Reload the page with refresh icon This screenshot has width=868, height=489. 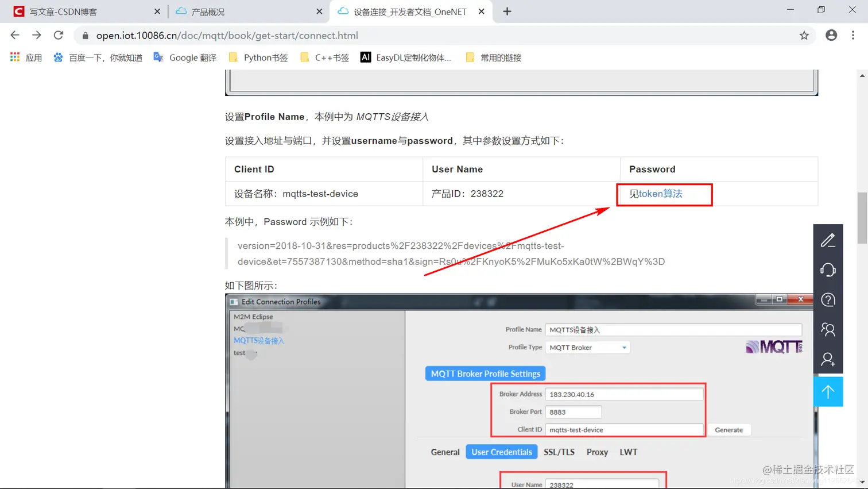click(59, 35)
